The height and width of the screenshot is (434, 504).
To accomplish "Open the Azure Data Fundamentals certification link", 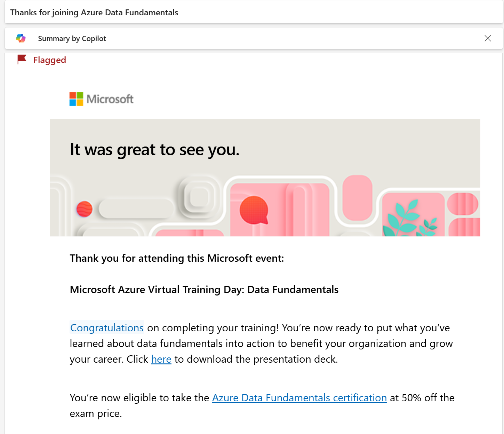I will 299,397.
